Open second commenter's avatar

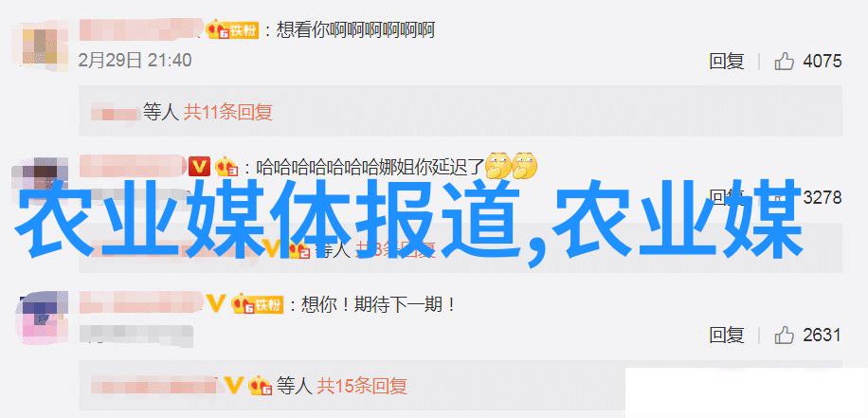(40, 175)
